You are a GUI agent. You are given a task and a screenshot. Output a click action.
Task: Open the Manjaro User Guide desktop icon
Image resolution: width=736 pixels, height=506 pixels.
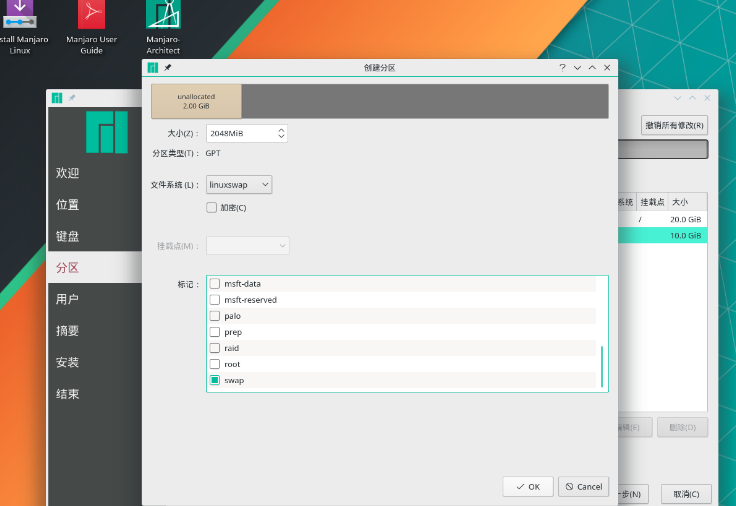click(92, 27)
